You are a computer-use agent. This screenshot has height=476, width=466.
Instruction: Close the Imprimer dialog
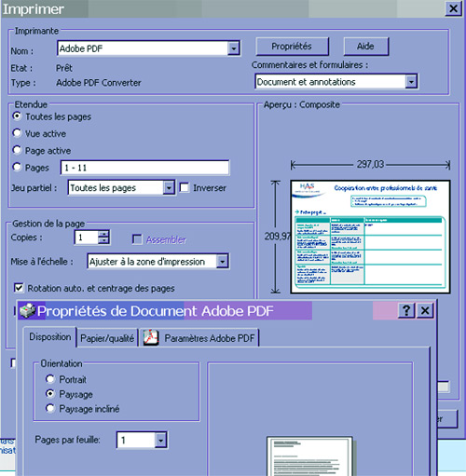point(453,8)
